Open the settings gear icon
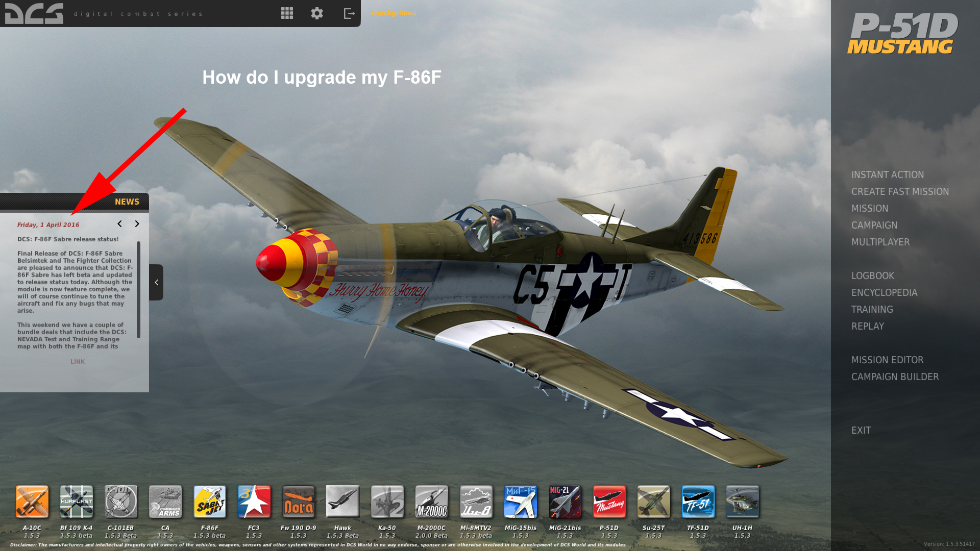The image size is (980, 551). pos(317,13)
